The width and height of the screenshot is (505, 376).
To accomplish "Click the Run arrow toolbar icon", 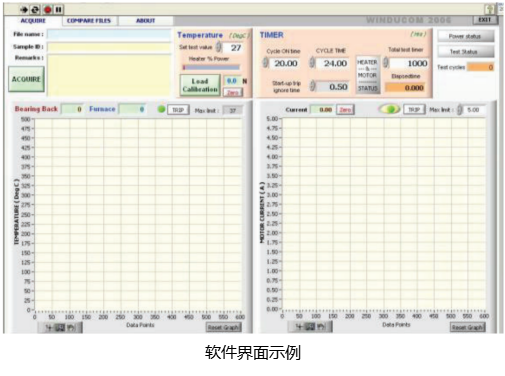I will pos(23,10).
